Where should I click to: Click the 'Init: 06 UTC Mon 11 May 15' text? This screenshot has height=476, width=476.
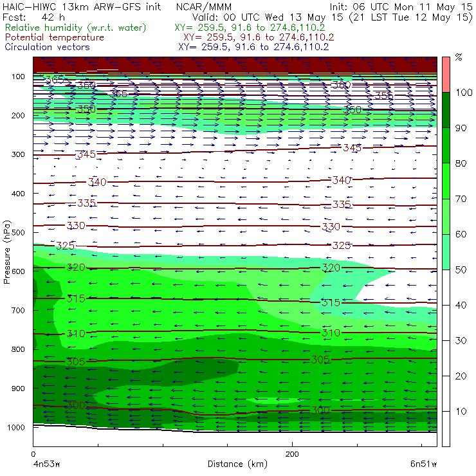pyautogui.click(x=401, y=7)
